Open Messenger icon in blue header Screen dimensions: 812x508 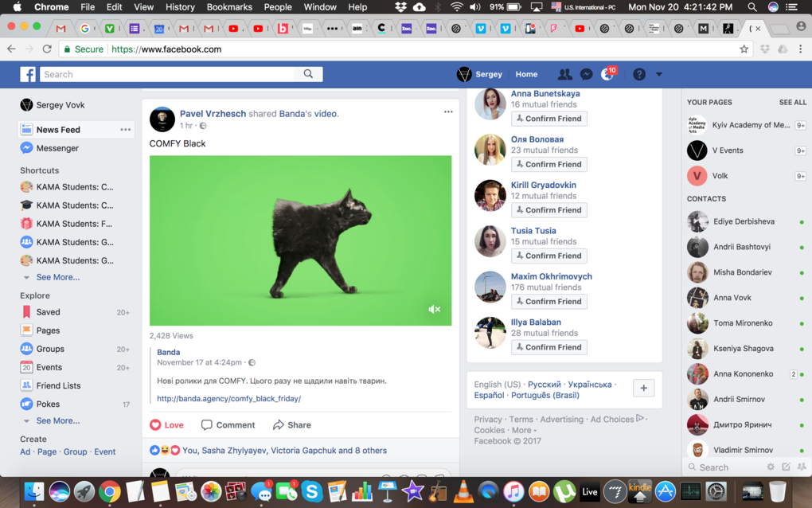point(586,75)
